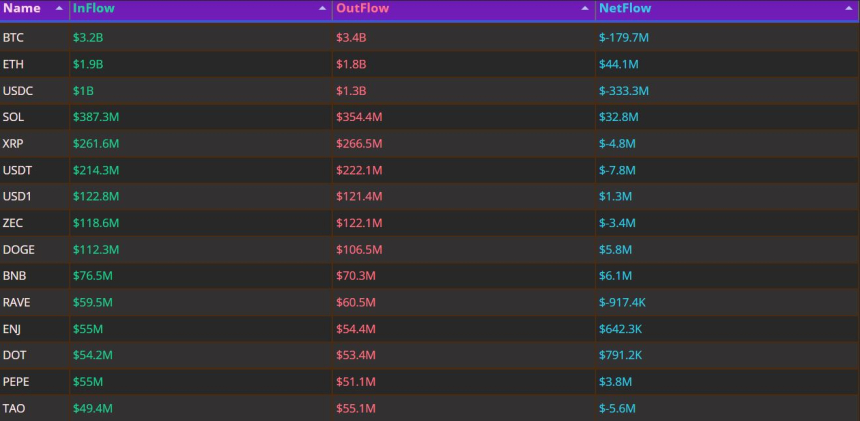Sort by the InFlow column header

pos(94,8)
